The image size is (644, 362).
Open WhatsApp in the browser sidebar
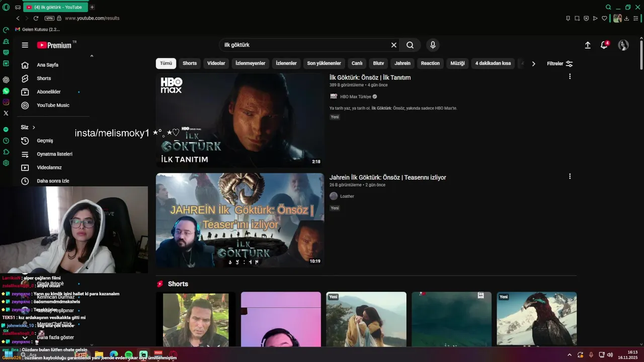pos(6,91)
